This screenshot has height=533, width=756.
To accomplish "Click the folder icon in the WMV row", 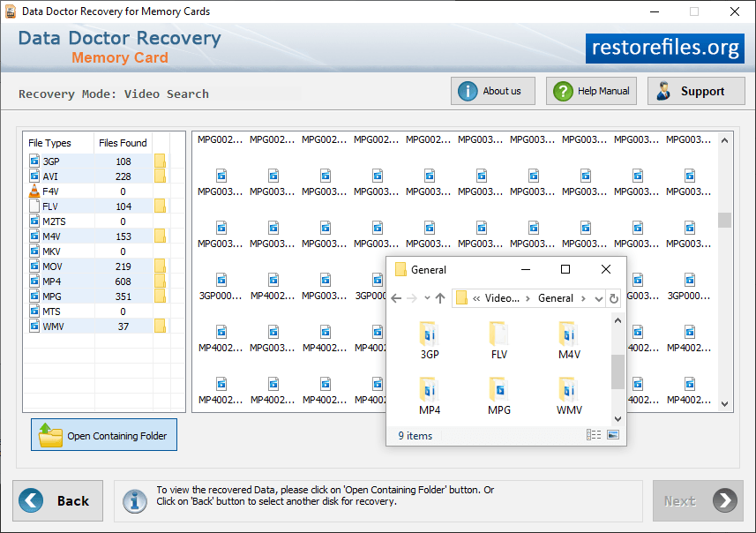I will coord(160,327).
